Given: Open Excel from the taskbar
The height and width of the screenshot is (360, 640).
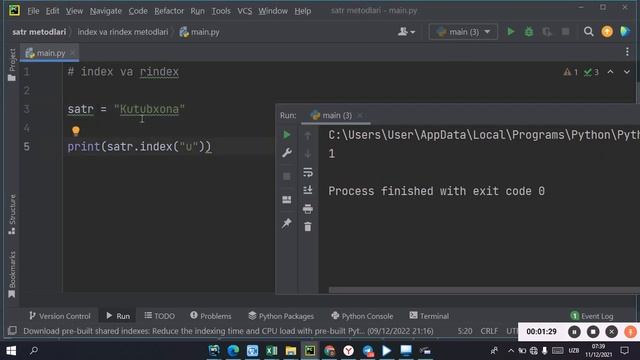Looking at the screenshot, I should point(271,351).
